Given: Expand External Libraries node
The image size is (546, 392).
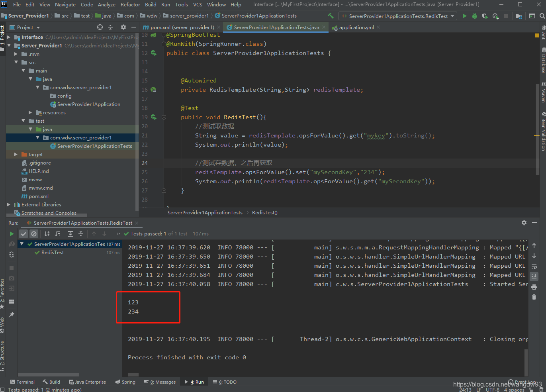Looking at the screenshot, I should pyautogui.click(x=9, y=205).
